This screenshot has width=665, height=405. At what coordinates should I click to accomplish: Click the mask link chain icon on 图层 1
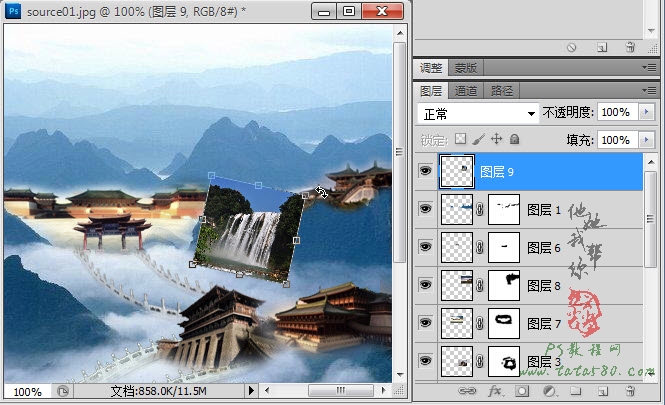pos(480,209)
